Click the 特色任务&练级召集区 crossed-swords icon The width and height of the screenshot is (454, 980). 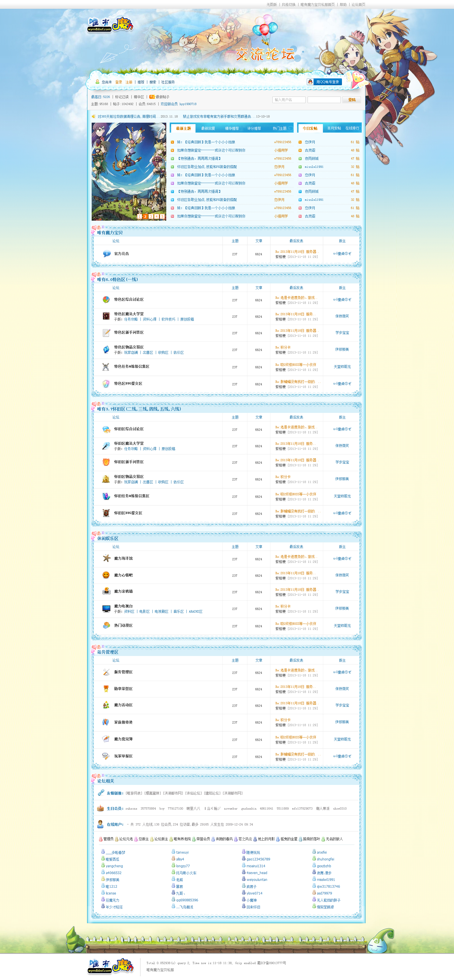click(106, 367)
